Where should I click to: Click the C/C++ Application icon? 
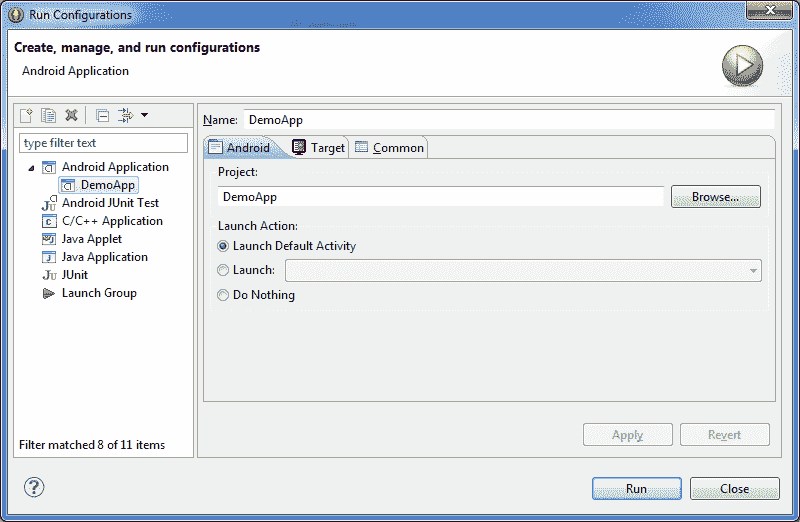tap(48, 221)
